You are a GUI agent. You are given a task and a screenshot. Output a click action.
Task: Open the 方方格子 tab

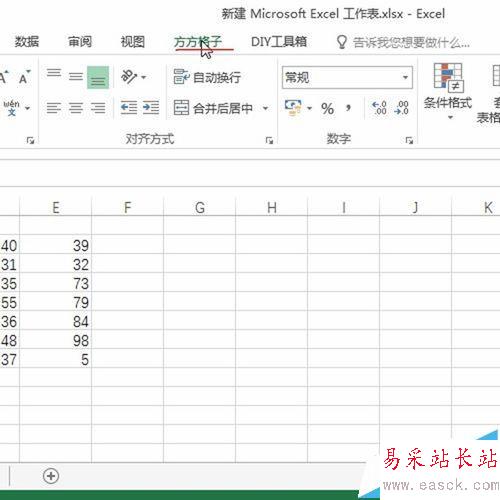click(x=197, y=42)
